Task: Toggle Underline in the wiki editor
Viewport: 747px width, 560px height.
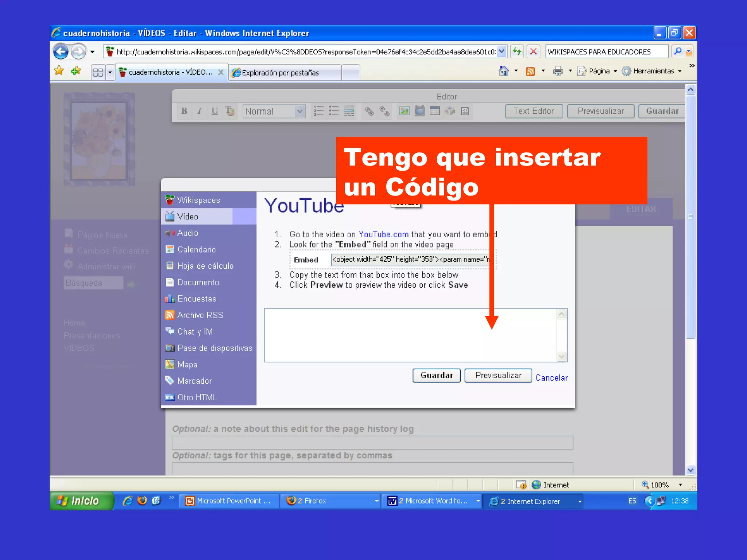Action: pyautogui.click(x=214, y=111)
